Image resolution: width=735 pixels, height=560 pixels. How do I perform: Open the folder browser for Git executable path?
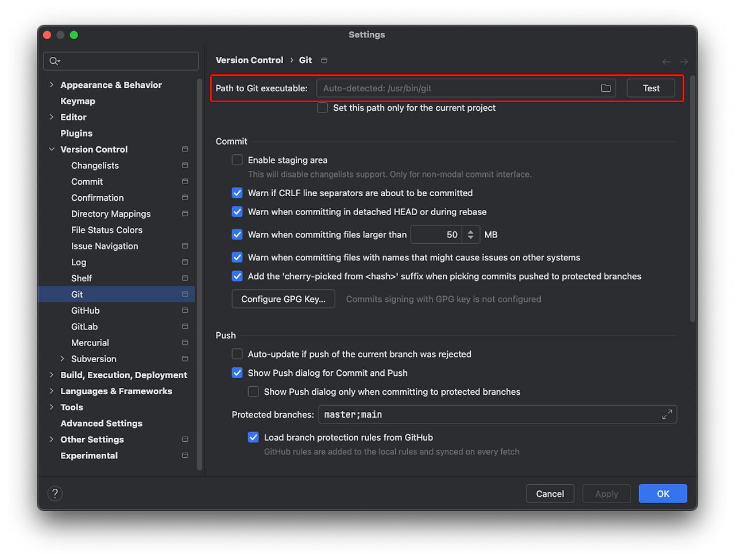point(605,88)
